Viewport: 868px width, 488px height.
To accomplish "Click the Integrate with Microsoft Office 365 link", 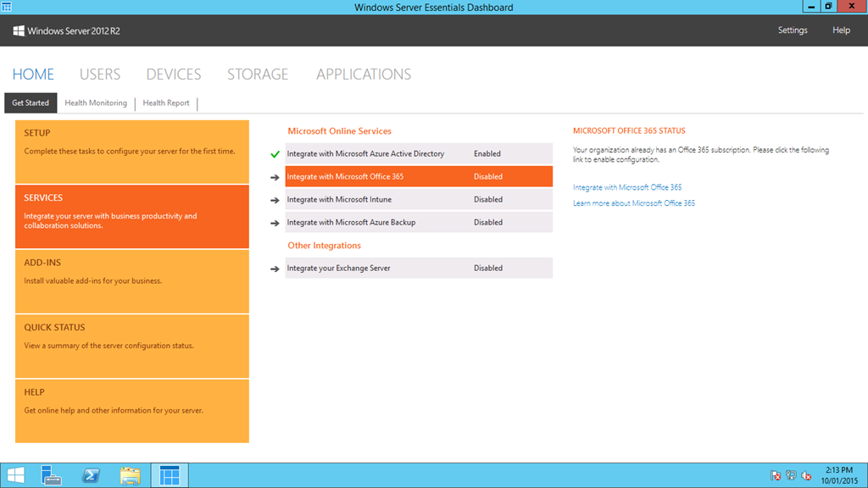I will [627, 187].
